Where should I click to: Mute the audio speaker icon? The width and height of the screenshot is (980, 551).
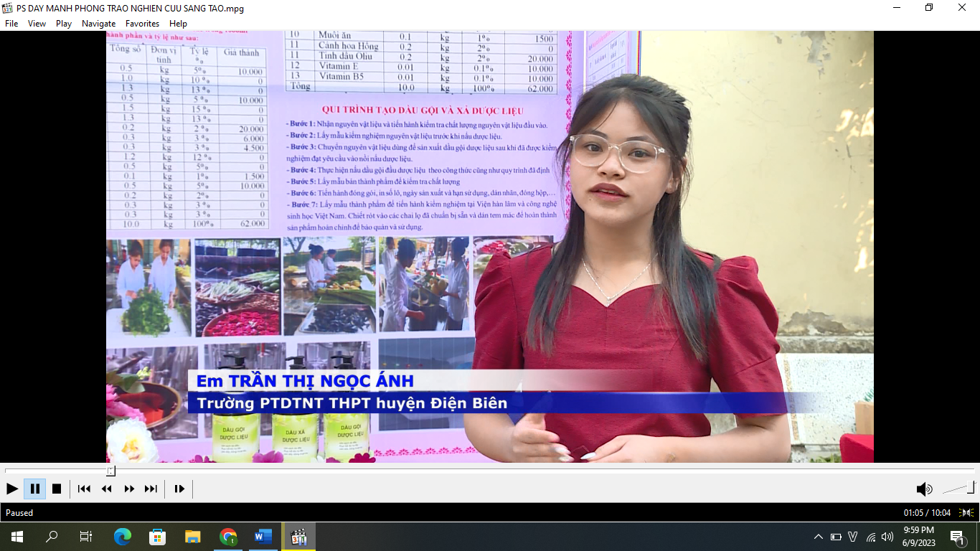point(924,489)
